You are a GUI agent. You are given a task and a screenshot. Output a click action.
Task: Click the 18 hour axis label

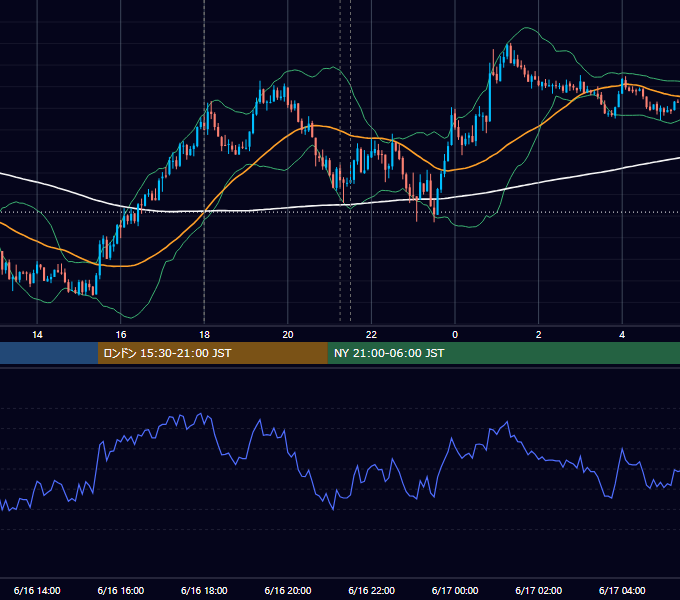[x=204, y=335]
